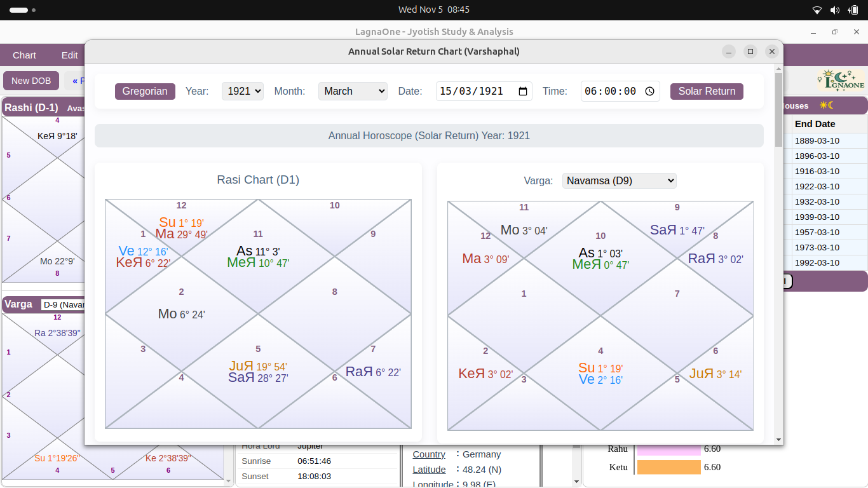868x488 pixels.
Task: Click the pink Rahu strength bar
Action: coord(670,449)
